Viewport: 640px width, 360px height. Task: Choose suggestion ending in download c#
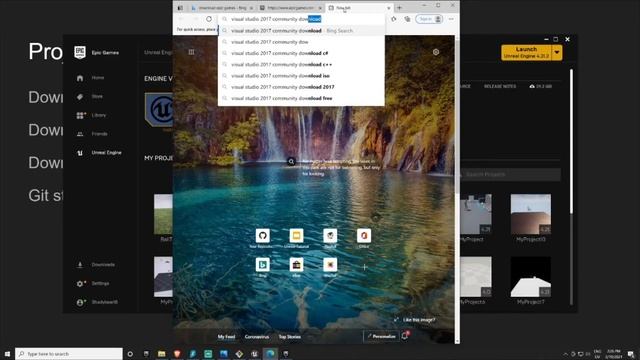[x=301, y=53]
